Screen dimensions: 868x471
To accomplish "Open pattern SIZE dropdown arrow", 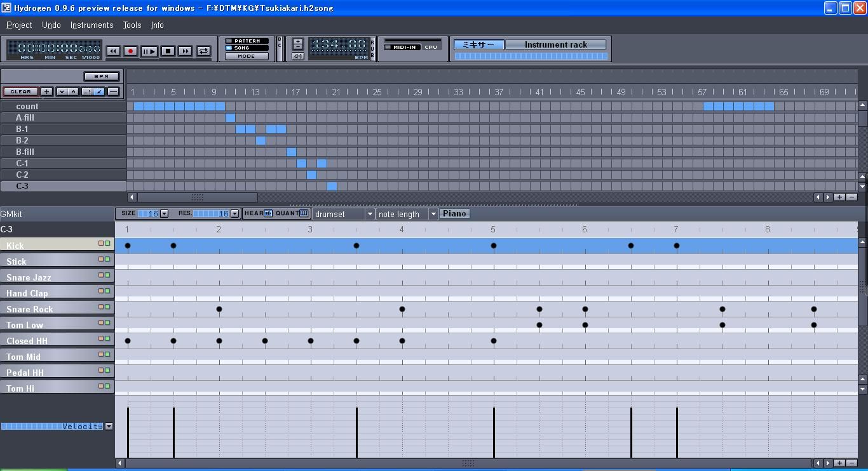I will 164,213.
